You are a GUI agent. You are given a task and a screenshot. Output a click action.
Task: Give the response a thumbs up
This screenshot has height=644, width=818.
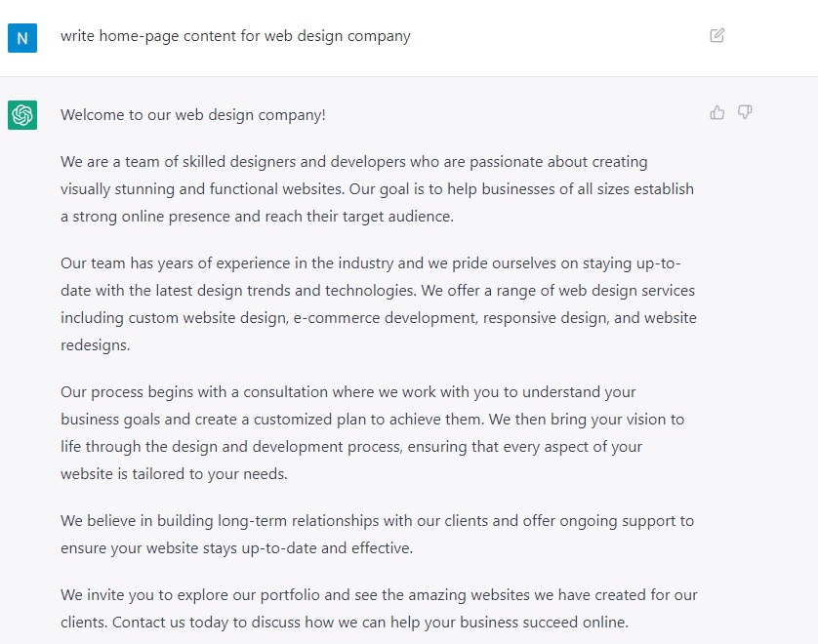[x=716, y=112]
